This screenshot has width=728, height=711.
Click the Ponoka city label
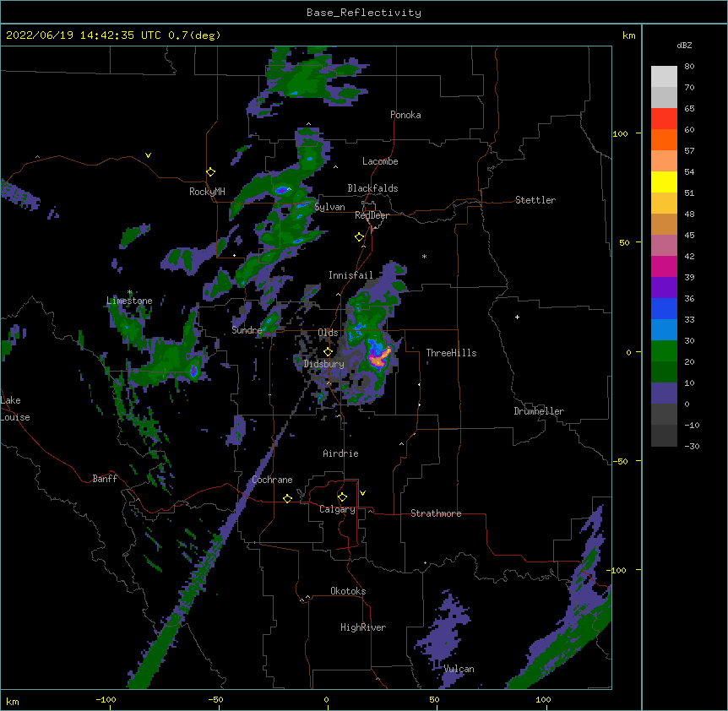tap(405, 115)
